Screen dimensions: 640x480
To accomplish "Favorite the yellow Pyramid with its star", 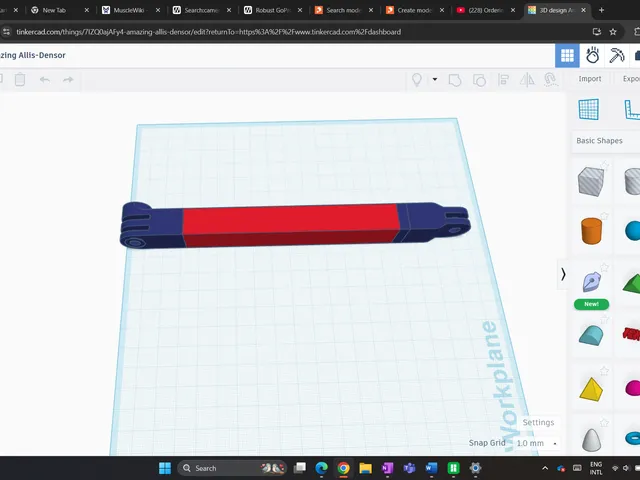I will tap(604, 371).
